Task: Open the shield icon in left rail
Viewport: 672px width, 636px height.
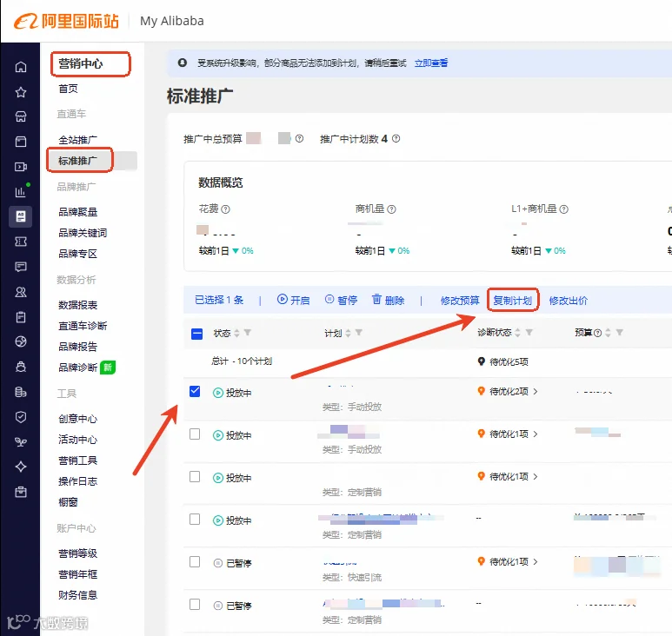Action: pyautogui.click(x=21, y=417)
